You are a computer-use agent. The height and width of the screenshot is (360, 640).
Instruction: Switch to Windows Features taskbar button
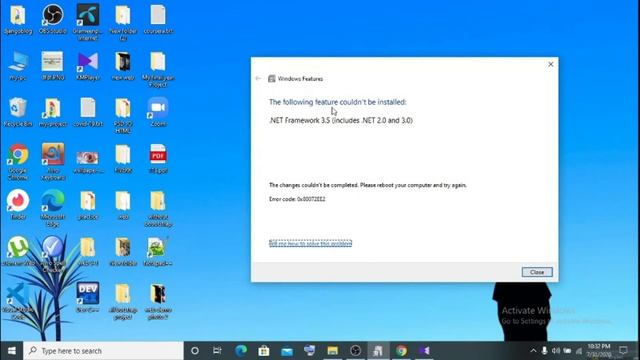click(378, 351)
